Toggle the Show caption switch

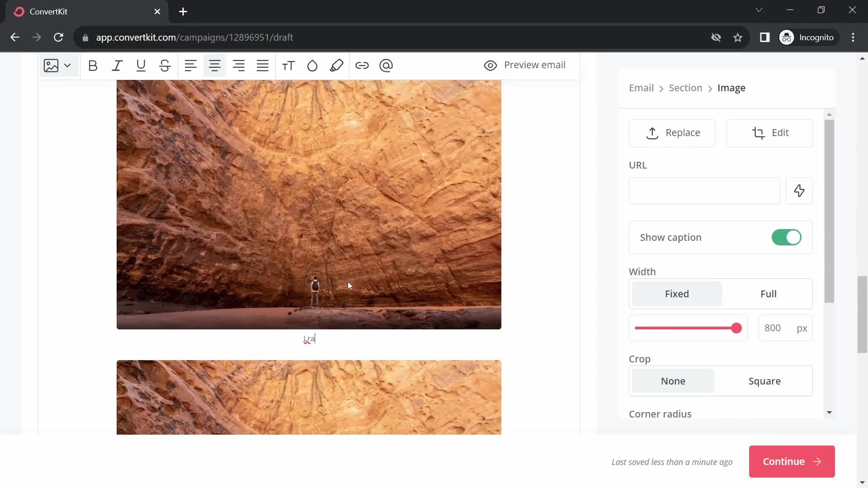coord(788,237)
